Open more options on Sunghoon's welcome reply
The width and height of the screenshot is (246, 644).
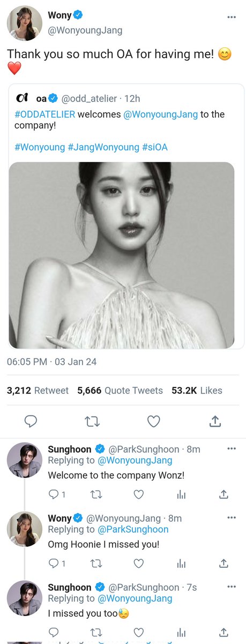tap(232, 449)
